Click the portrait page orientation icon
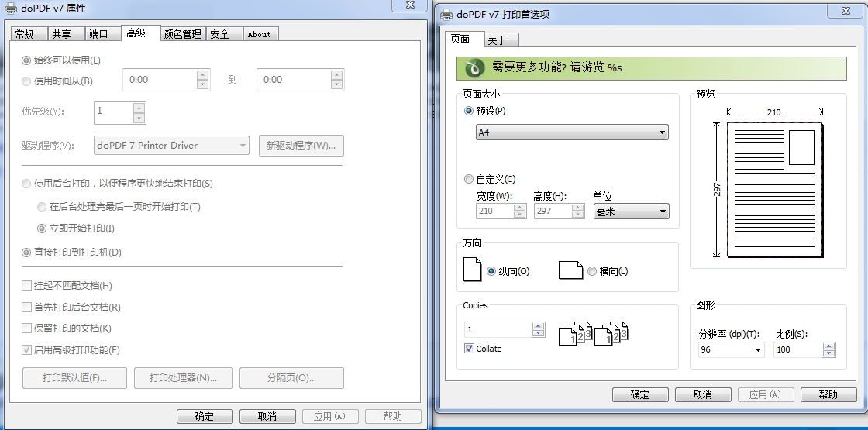Image resolution: width=868 pixels, height=430 pixels. 472,269
